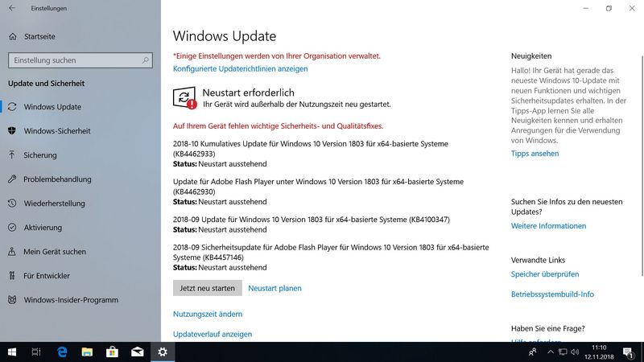644x362 pixels.
Task: Click the Windows Update sync icon in sidebar
Action: [12, 107]
